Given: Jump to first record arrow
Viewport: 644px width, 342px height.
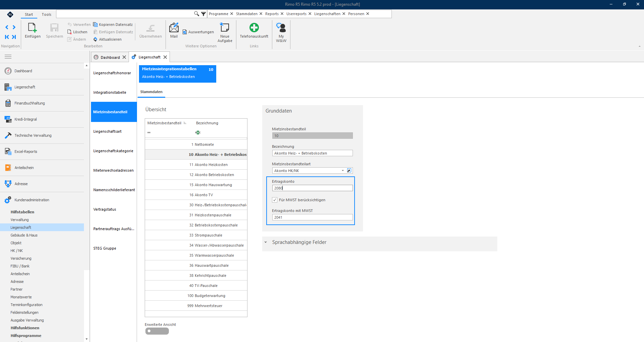Looking at the screenshot, I should [7, 37].
